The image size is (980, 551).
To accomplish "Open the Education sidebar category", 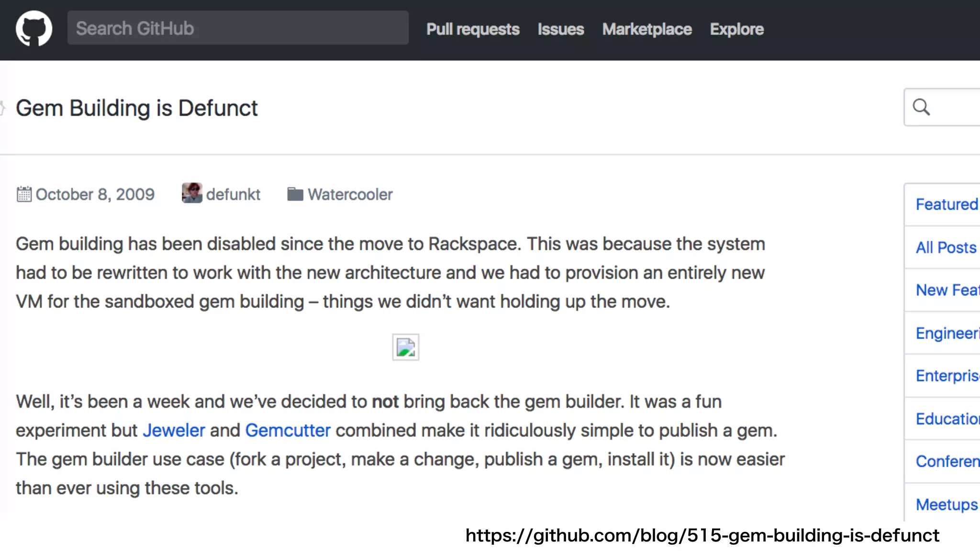I will point(943,419).
